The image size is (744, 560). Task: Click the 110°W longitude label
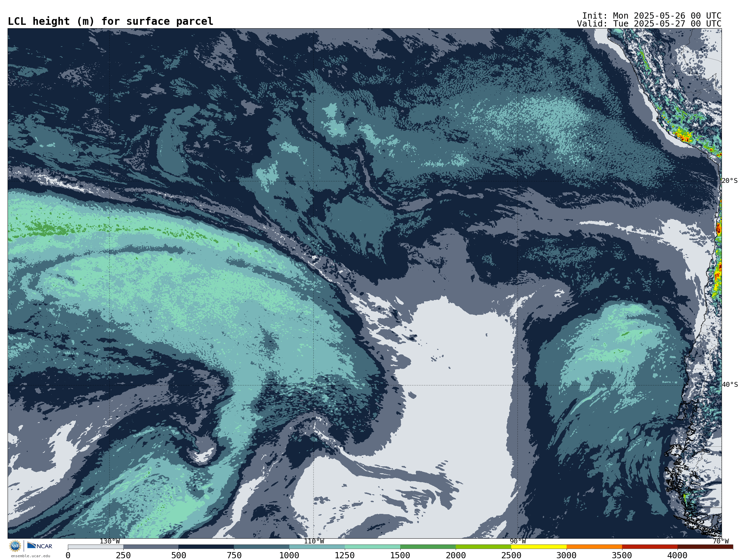pyautogui.click(x=314, y=541)
